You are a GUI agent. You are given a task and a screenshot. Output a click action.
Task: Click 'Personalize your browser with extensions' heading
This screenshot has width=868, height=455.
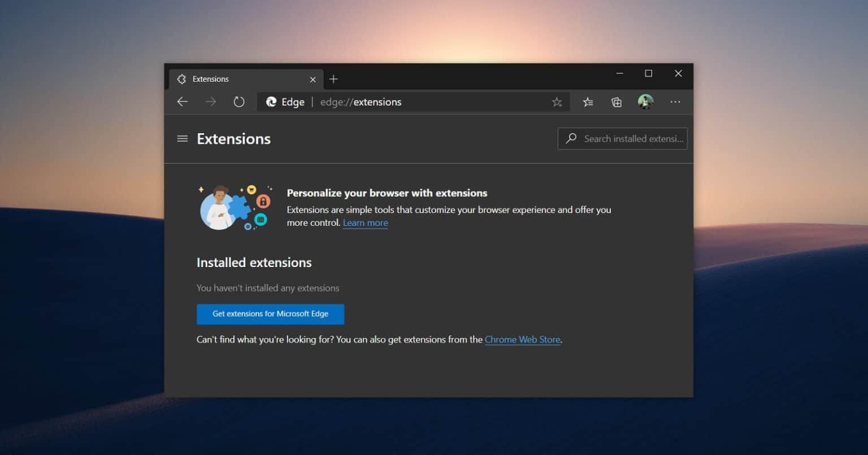387,193
